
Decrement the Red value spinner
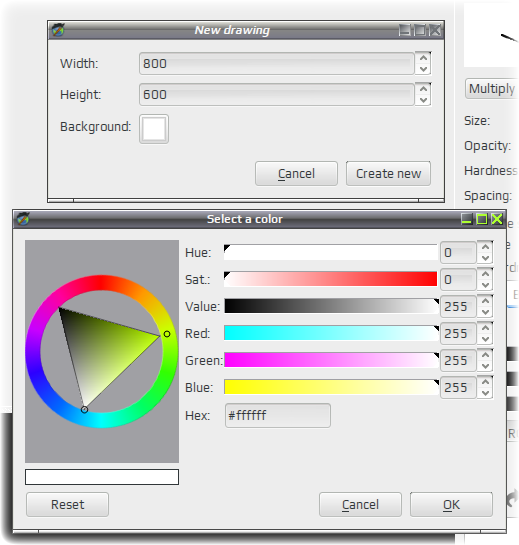485,339
